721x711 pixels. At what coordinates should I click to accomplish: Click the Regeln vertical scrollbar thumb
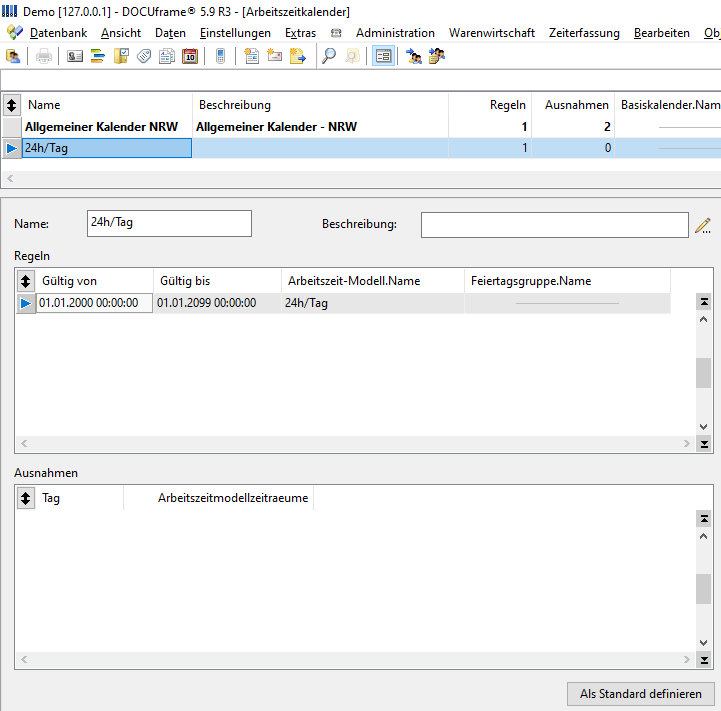point(704,373)
